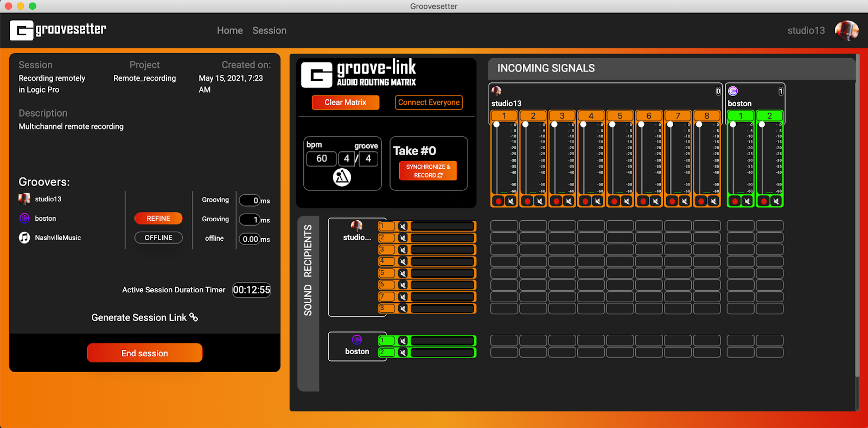Mute studio13 incoming channel 8

(713, 201)
